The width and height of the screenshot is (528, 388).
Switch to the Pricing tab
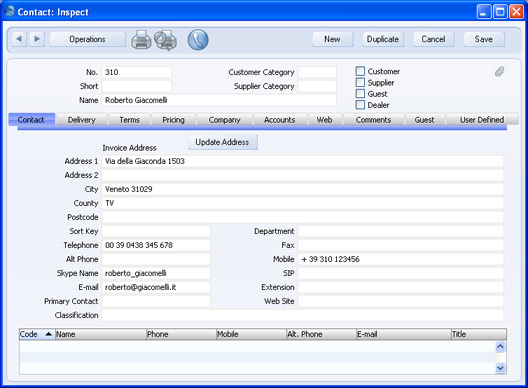(x=173, y=120)
